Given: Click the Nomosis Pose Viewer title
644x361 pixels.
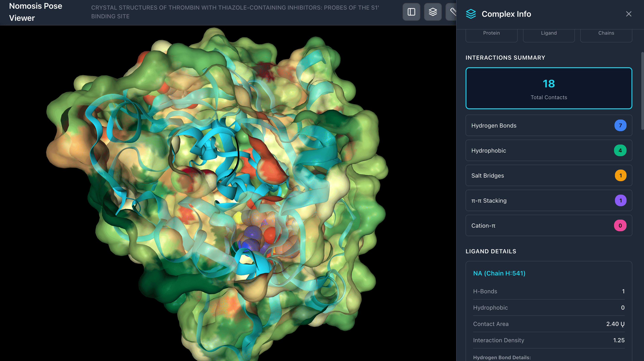Looking at the screenshot, I should click(x=36, y=12).
